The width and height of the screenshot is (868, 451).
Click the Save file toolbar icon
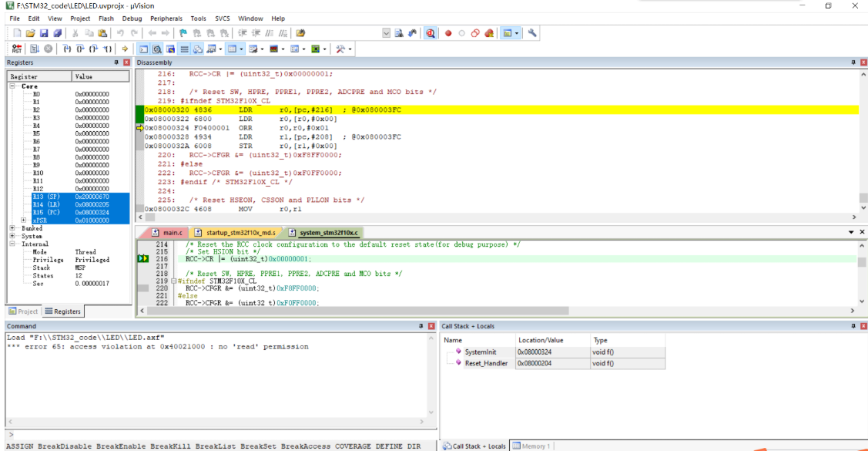pyautogui.click(x=45, y=33)
